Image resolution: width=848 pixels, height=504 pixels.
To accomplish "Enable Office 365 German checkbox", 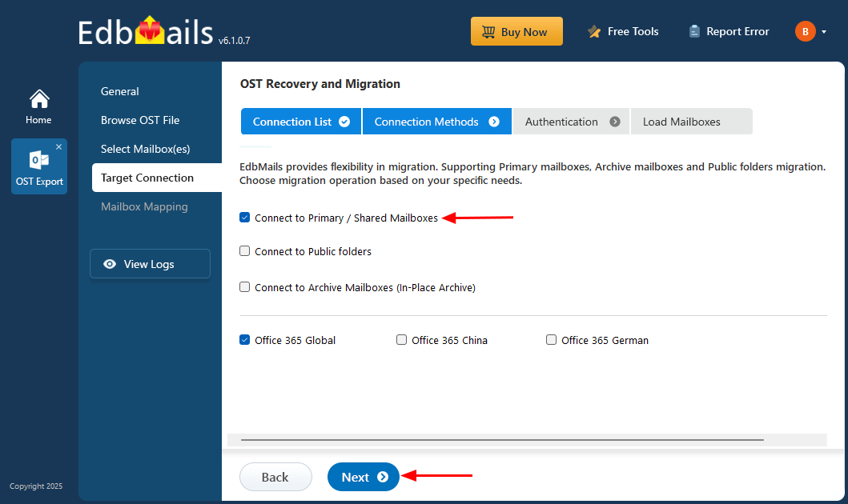I will 551,340.
